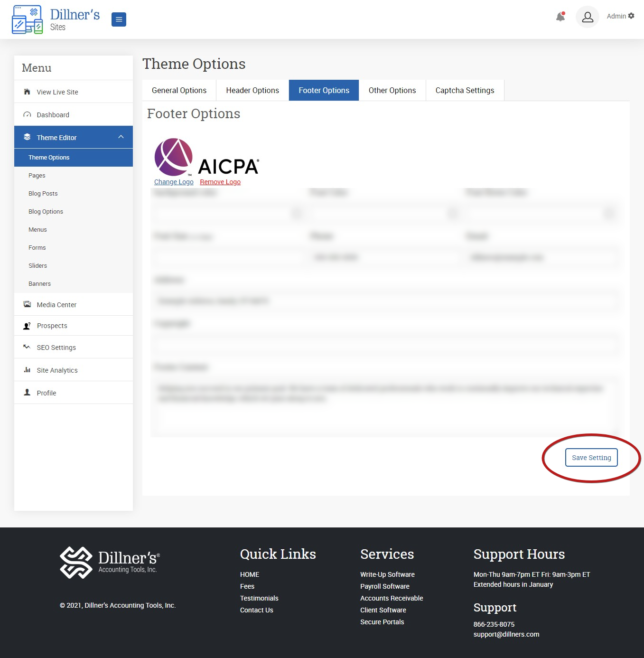Click the home icon beside View Live Site
The image size is (644, 658).
click(x=27, y=92)
